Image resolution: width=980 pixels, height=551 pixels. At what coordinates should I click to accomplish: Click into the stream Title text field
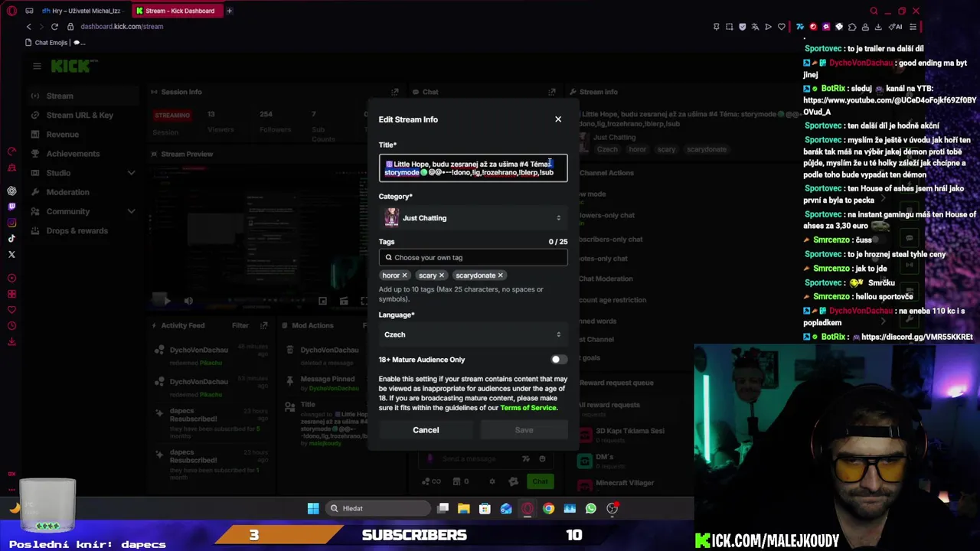click(x=473, y=168)
